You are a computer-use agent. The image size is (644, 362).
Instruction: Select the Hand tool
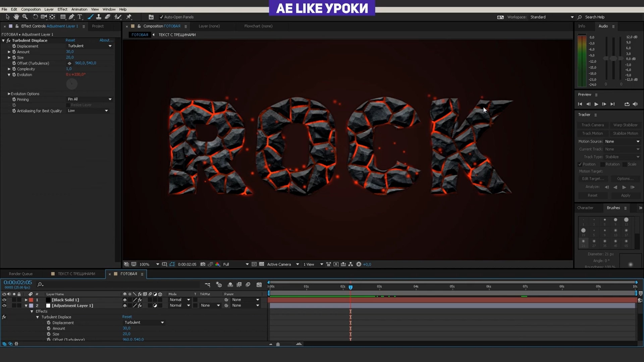point(16,17)
